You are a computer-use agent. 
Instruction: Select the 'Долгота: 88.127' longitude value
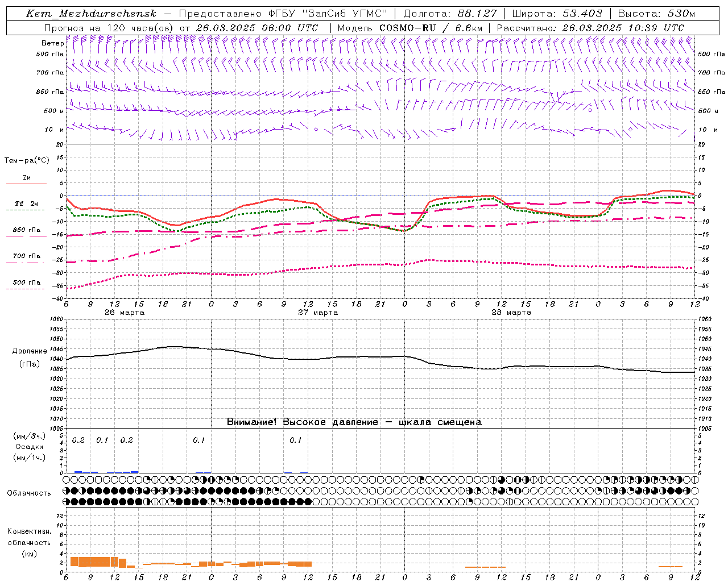tap(450, 14)
